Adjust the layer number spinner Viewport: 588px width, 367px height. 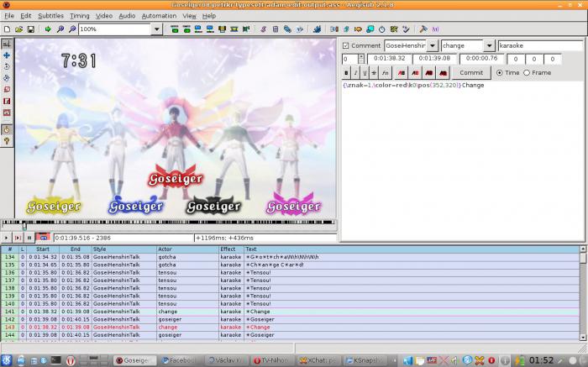pos(360,59)
